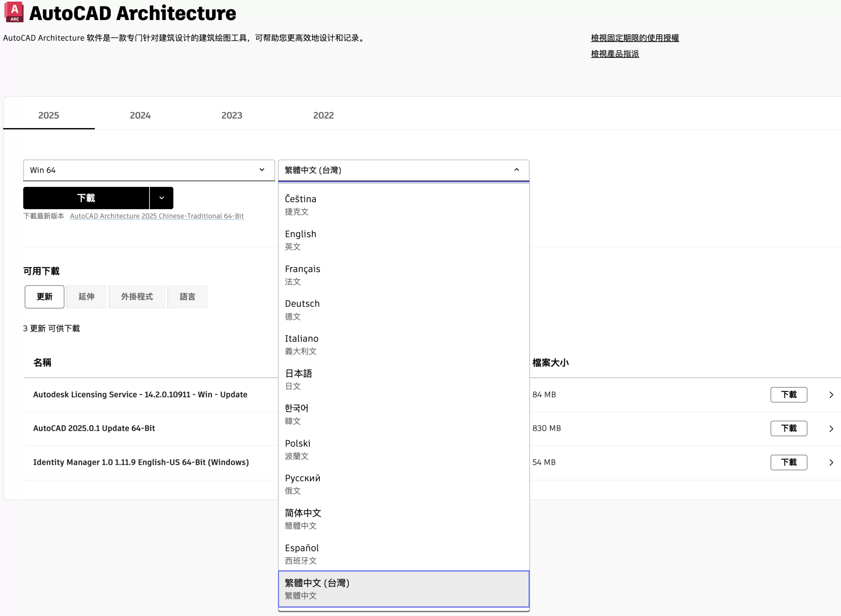Viewport: 841px width, 616px height.
Task: Expand details arrow for Identity Manager row
Action: click(x=831, y=462)
